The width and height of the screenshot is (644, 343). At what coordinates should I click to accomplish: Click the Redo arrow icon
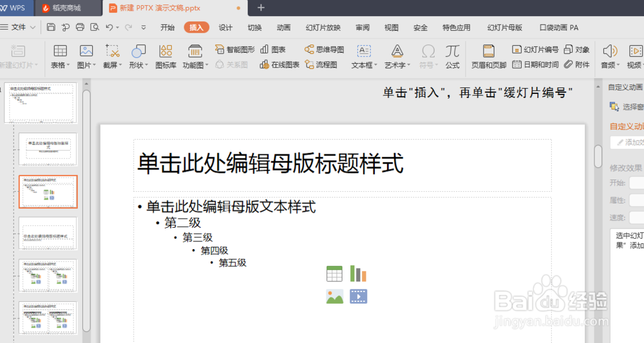(129, 27)
